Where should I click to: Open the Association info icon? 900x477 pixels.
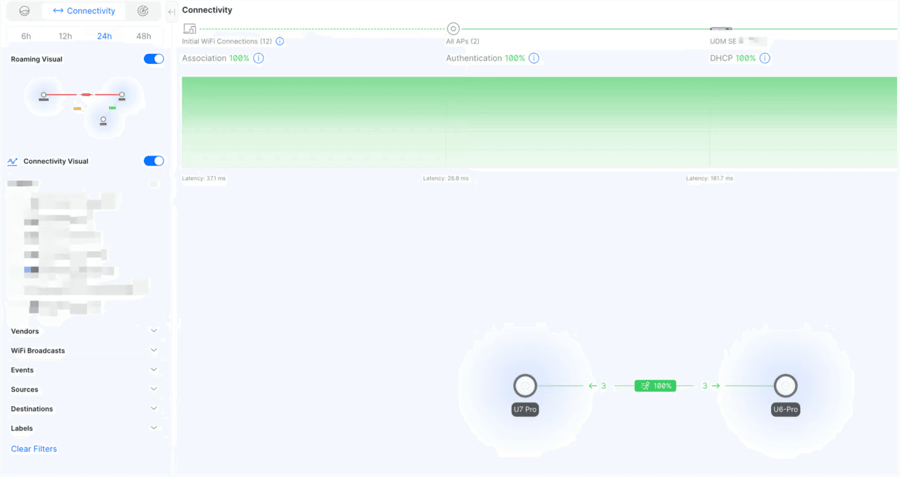click(259, 58)
